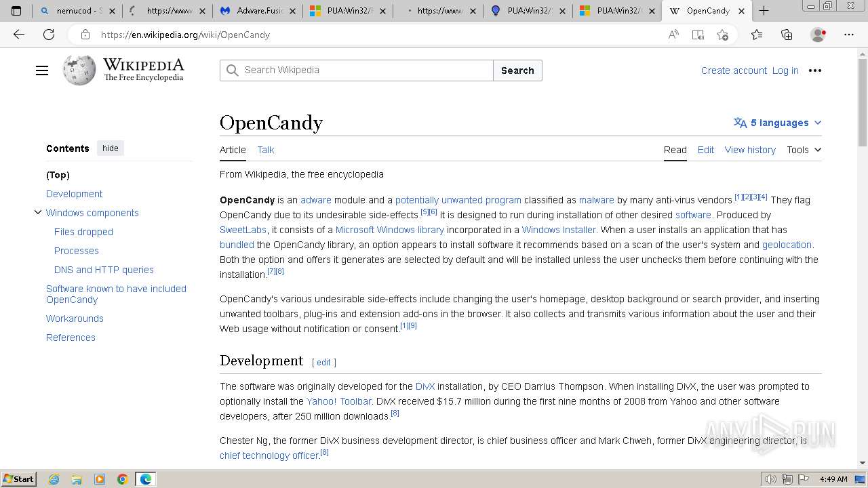This screenshot has height=488, width=868.
Task: Open the geolocation link
Action: click(787, 245)
